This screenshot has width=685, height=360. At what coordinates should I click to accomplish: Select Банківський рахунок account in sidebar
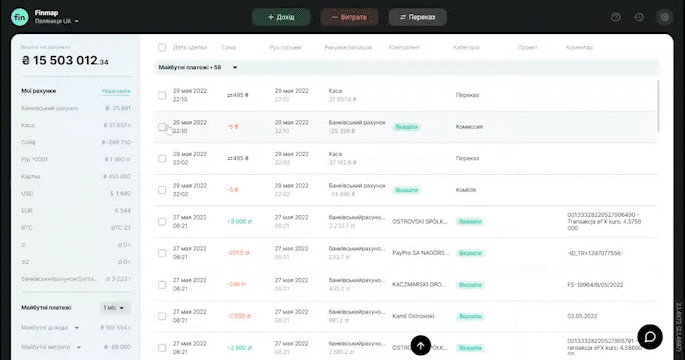tap(76, 108)
